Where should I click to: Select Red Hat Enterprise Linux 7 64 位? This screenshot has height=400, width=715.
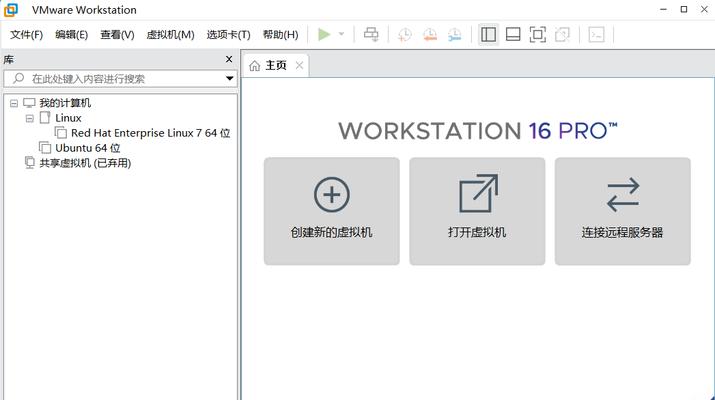point(150,133)
